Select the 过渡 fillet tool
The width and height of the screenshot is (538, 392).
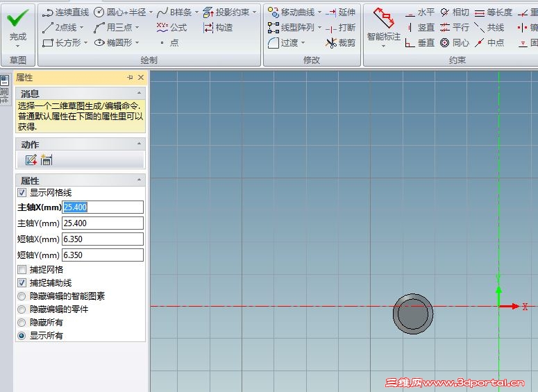click(283, 42)
